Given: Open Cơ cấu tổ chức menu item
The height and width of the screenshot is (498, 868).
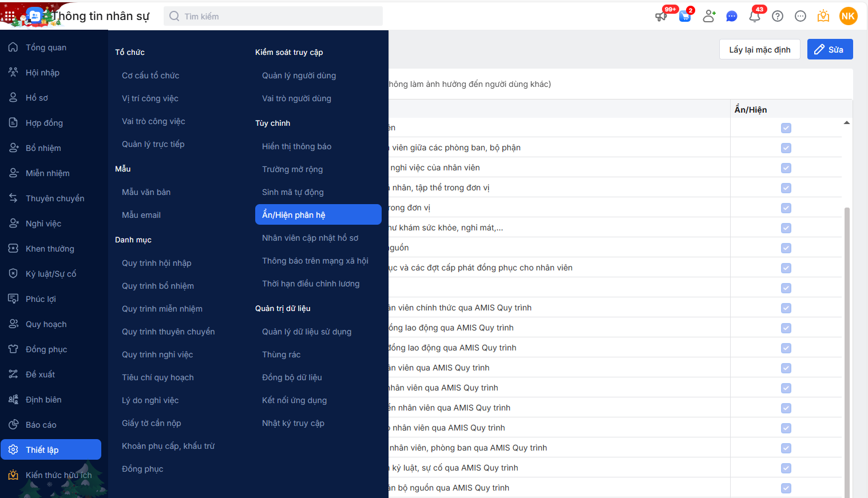Looking at the screenshot, I should pyautogui.click(x=150, y=75).
